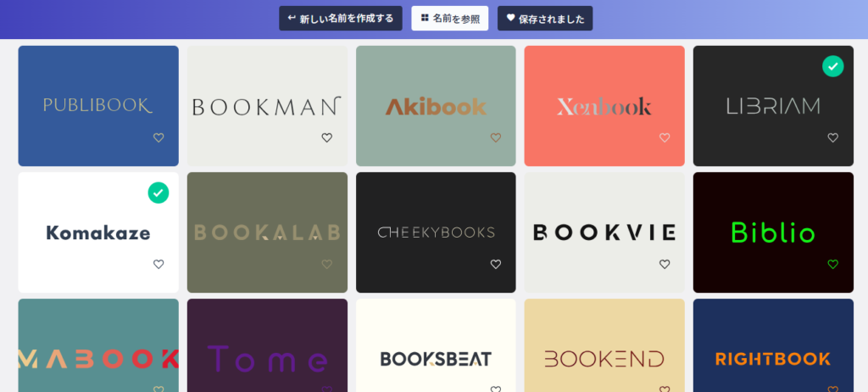
Task: Save Akibook using its heart icon
Action: coord(496,137)
